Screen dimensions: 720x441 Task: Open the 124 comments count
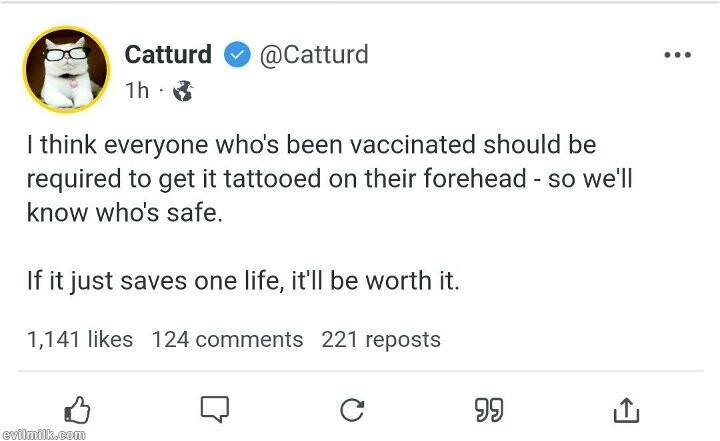(227, 340)
